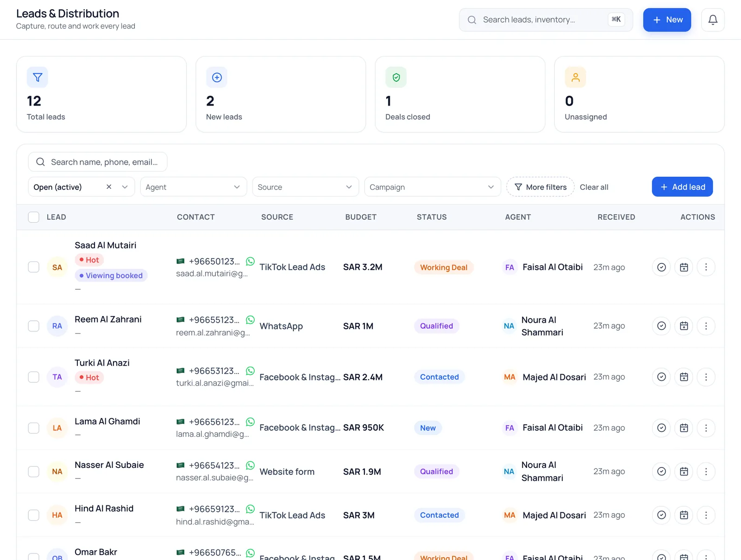Click check-circle icon for Turki Al Anazi
This screenshot has width=741, height=560.
[x=661, y=377]
